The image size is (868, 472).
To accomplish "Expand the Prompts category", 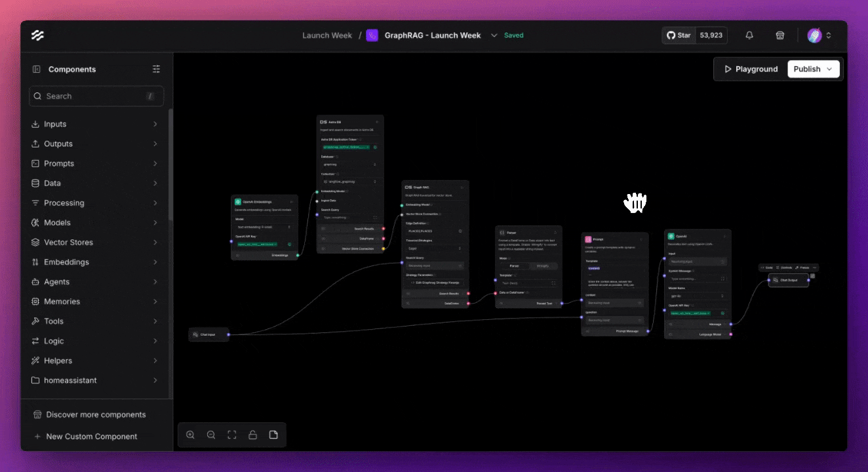I will tap(96, 163).
